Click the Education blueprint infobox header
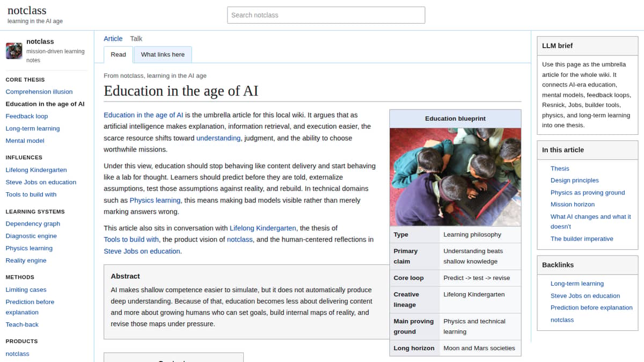Viewport: 644px width, 362px height. pos(455,119)
